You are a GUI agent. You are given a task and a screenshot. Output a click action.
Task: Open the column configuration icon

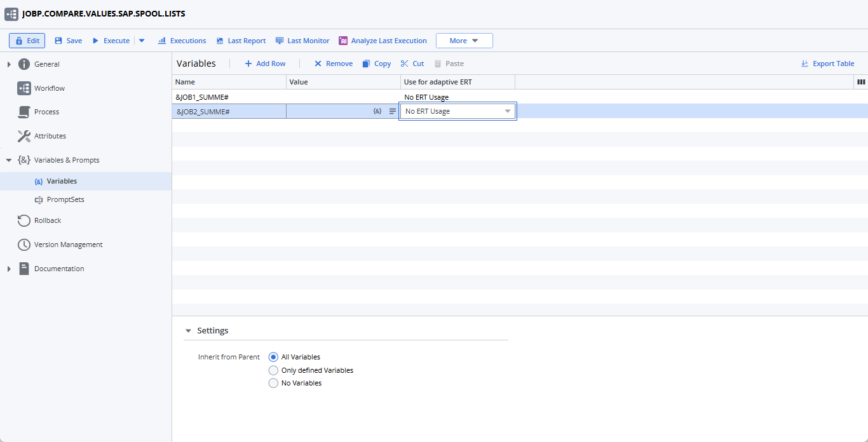[860, 82]
